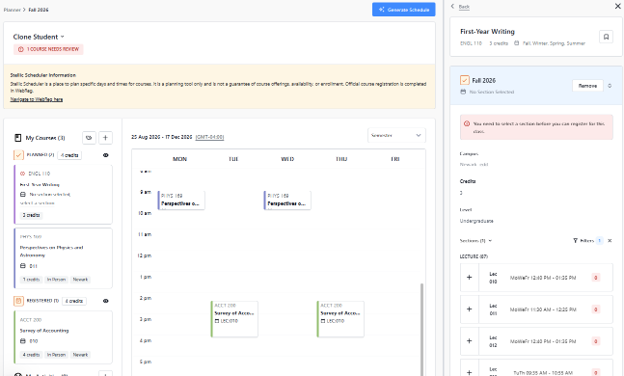Image resolution: width=624 pixels, height=376 pixels.
Task: Click the back chevron arrow icon
Action: [x=452, y=6]
